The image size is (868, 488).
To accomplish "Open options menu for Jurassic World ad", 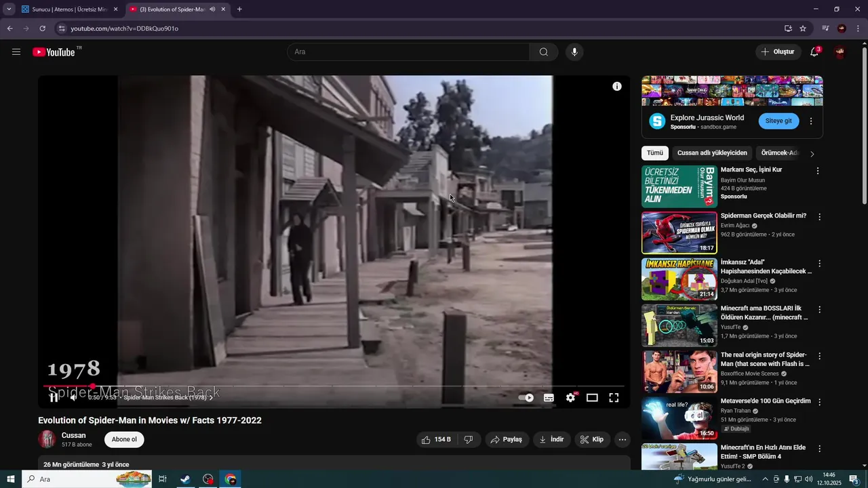I will pos(811,121).
